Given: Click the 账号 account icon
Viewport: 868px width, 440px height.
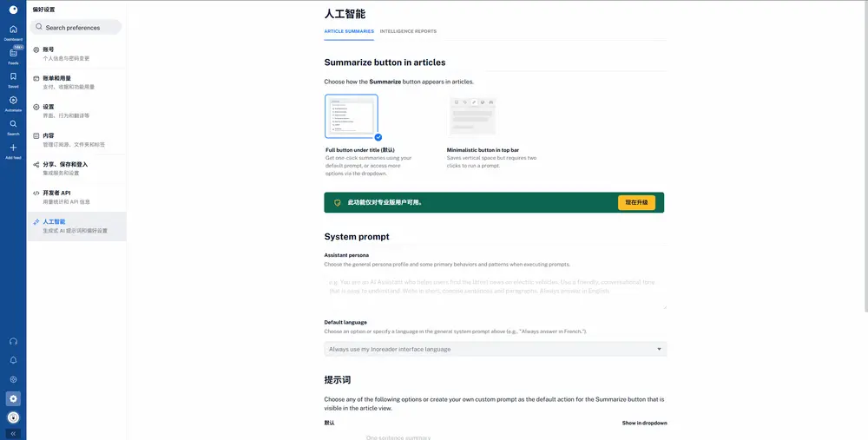Looking at the screenshot, I should 36,49.
